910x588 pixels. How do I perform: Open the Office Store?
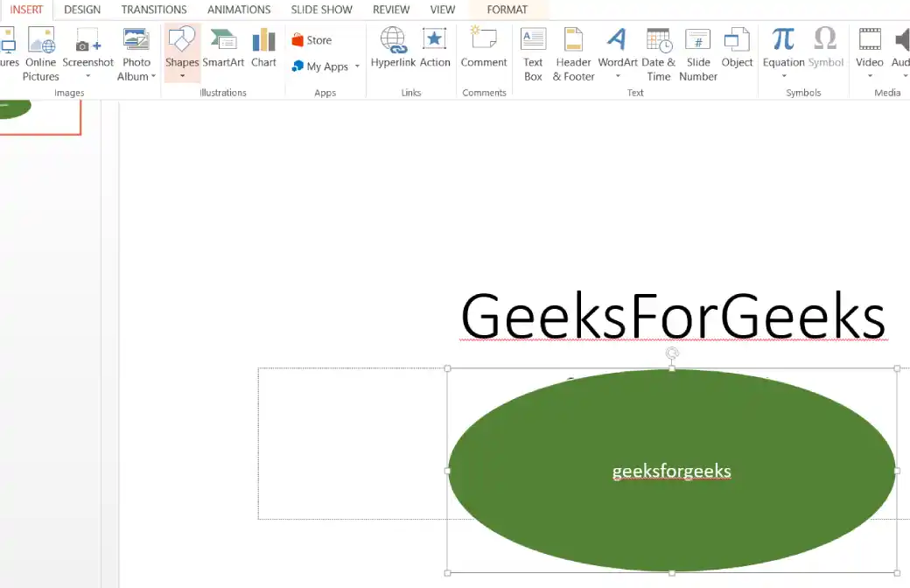311,40
